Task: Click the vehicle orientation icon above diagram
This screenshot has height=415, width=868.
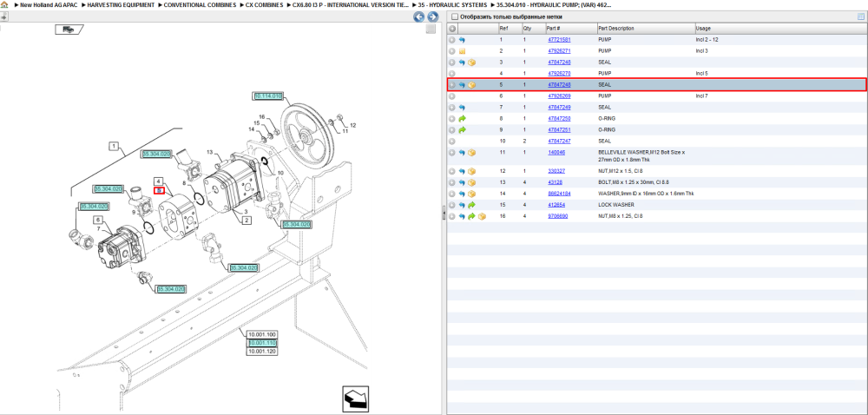Action: [x=69, y=30]
